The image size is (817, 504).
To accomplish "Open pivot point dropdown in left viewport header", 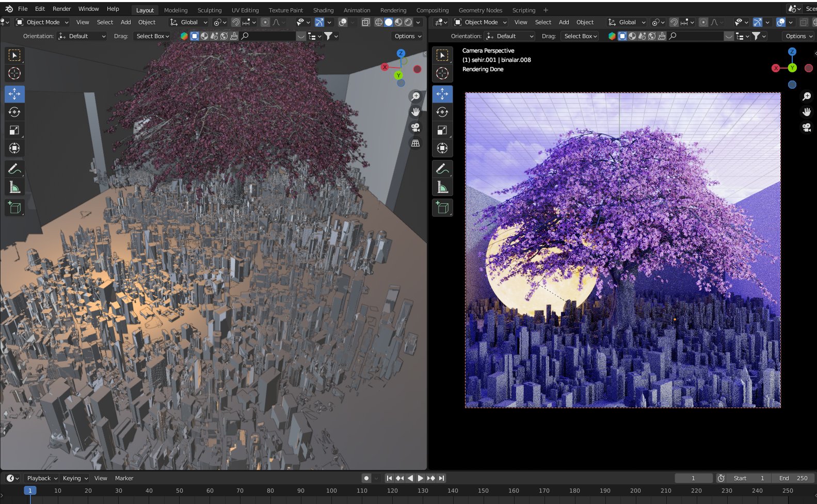I will (x=220, y=22).
